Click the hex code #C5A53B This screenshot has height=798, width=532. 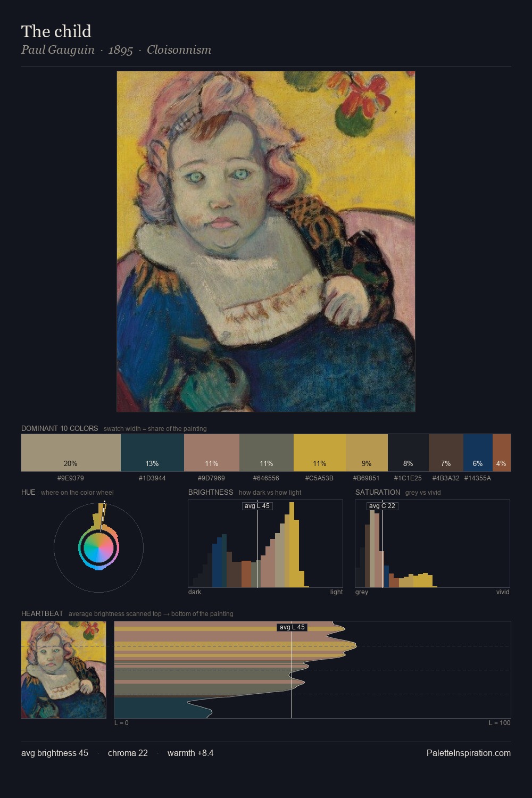pyautogui.click(x=320, y=478)
